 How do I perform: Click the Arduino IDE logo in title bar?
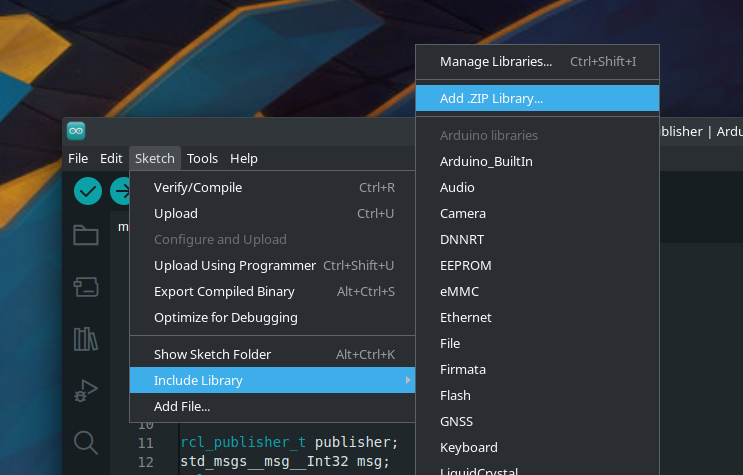click(x=76, y=131)
